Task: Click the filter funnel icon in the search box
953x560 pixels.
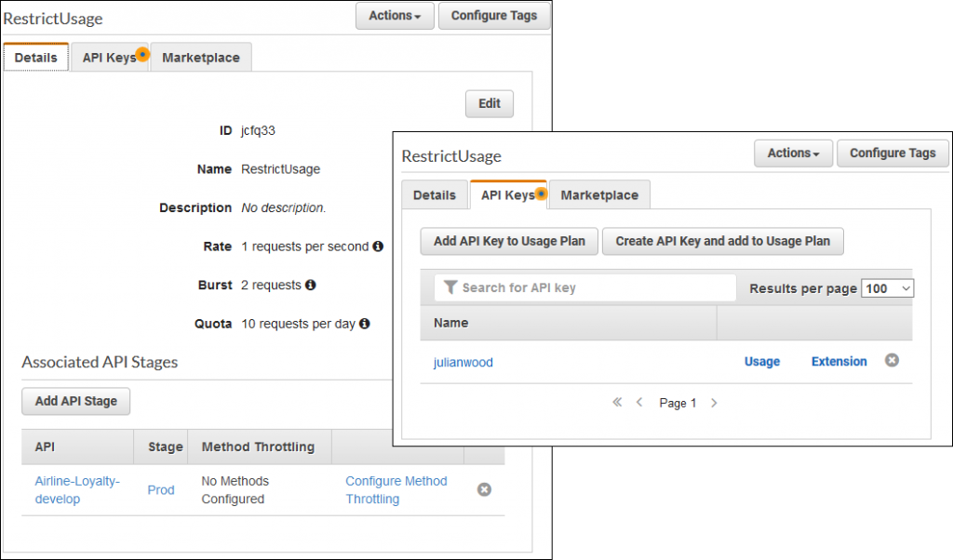Action: pos(451,287)
